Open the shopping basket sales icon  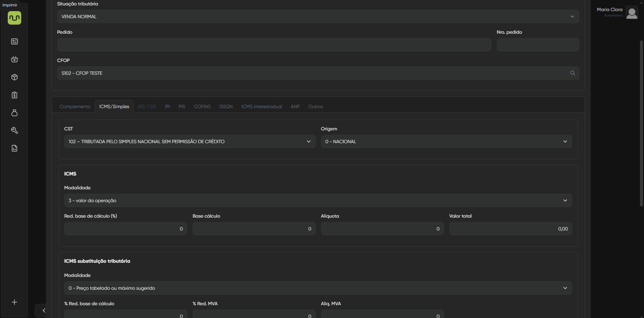pos(14,59)
